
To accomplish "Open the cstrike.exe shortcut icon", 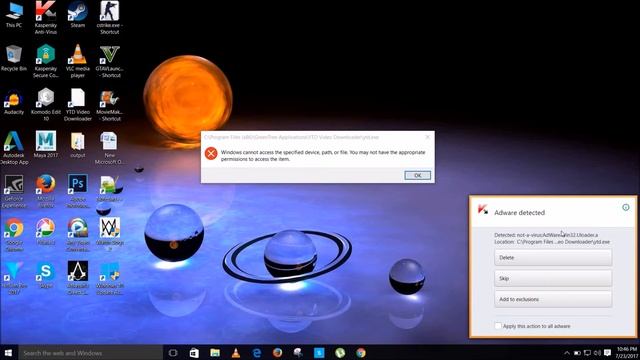I will [109, 17].
